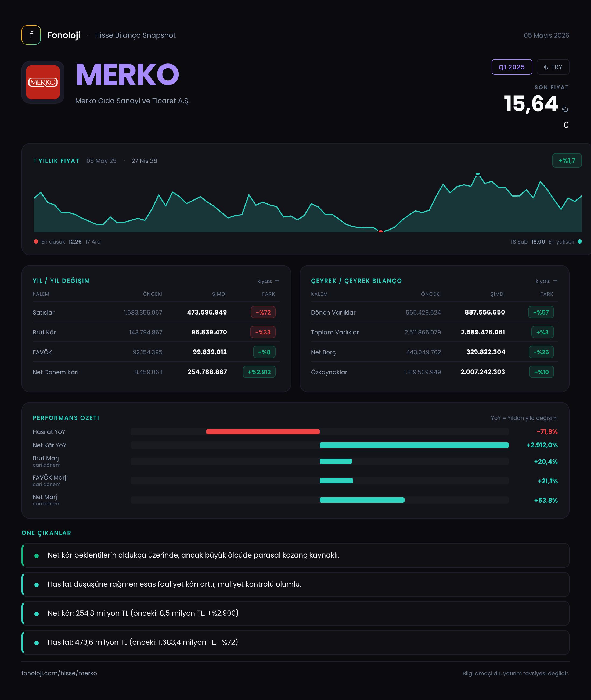The image size is (591, 700).
Task: Click the last price '15,64'
Action: (531, 103)
